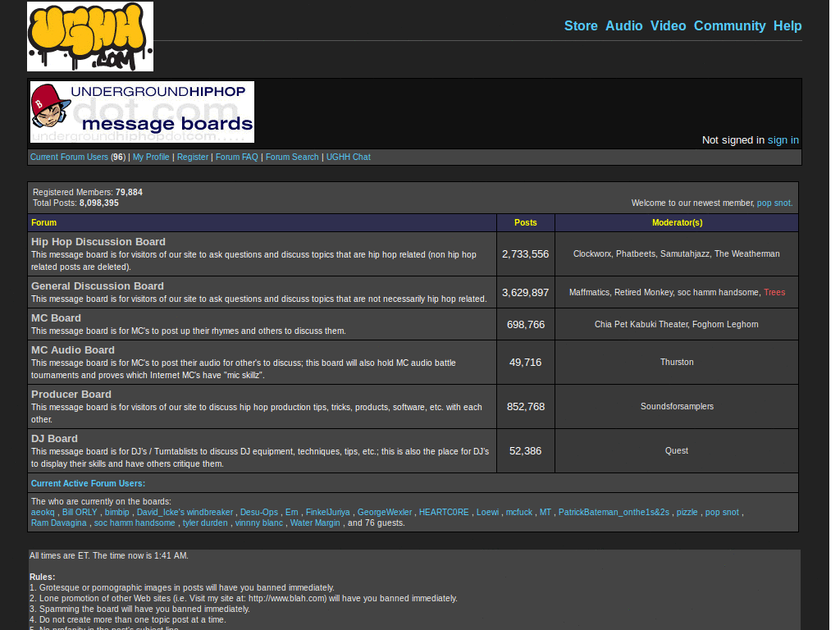View Water Margin's profile
The image size is (840, 630).
click(315, 523)
